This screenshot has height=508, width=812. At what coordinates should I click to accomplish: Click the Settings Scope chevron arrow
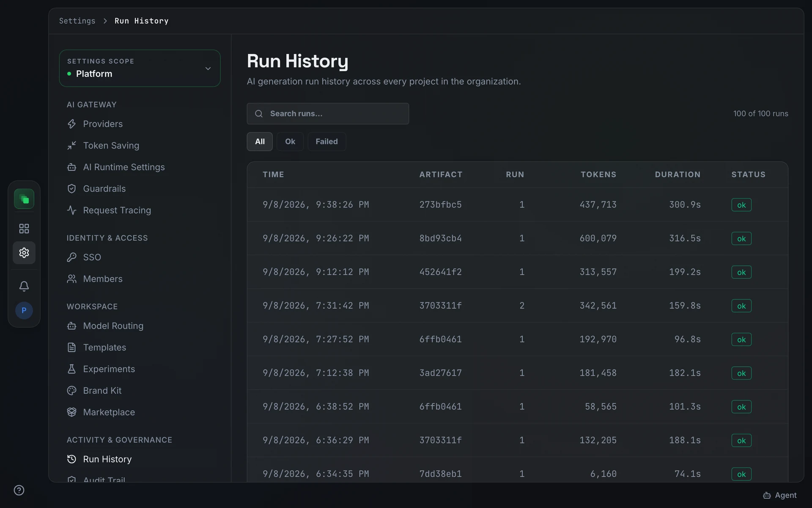[x=208, y=69]
